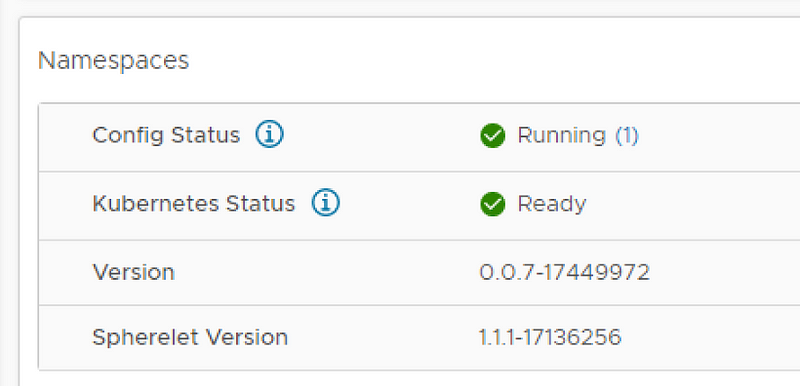The image size is (800, 386).
Task: Click the Kubernetes Status label
Action: pos(193,204)
